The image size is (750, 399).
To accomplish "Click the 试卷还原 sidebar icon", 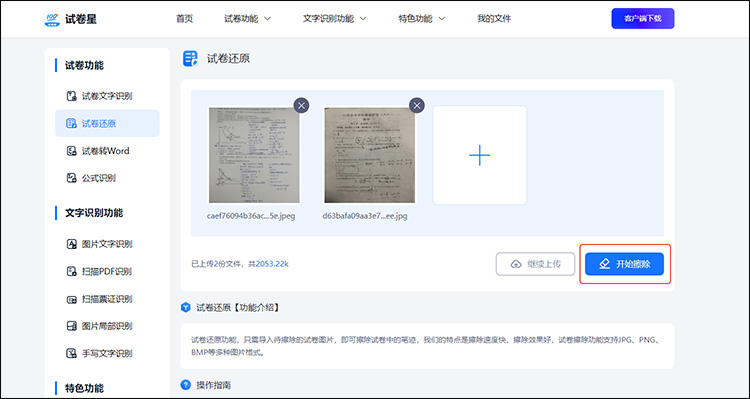I will click(71, 123).
